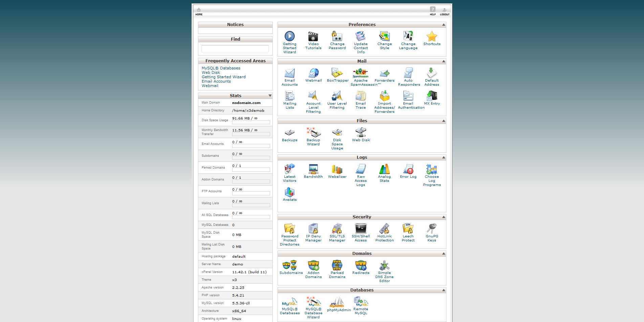This screenshot has width=644, height=322.
Task: Focus the Find search field
Action: coord(235,49)
